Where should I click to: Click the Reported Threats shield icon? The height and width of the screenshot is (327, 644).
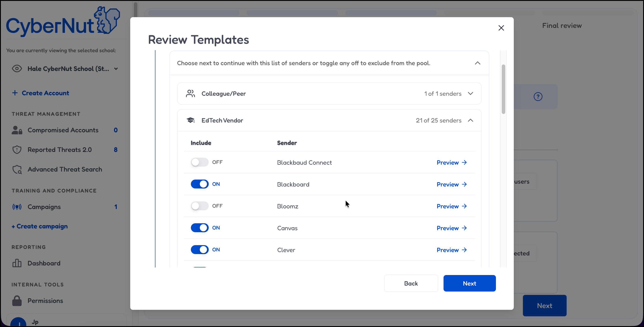pos(17,150)
